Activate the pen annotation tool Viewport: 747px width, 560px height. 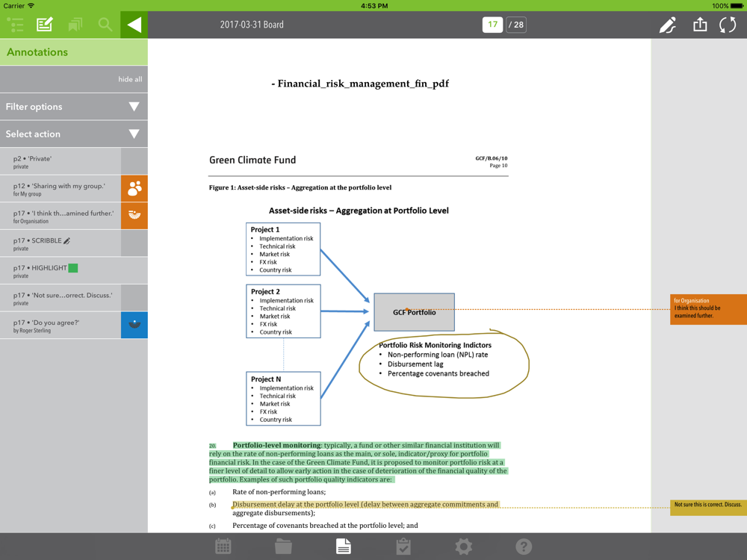[x=667, y=25]
